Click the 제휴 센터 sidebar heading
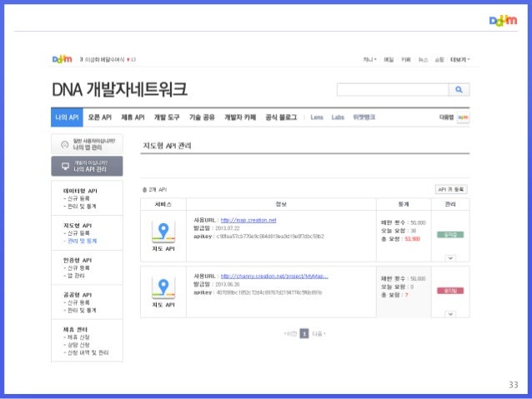532x399 pixels. pos(75,330)
